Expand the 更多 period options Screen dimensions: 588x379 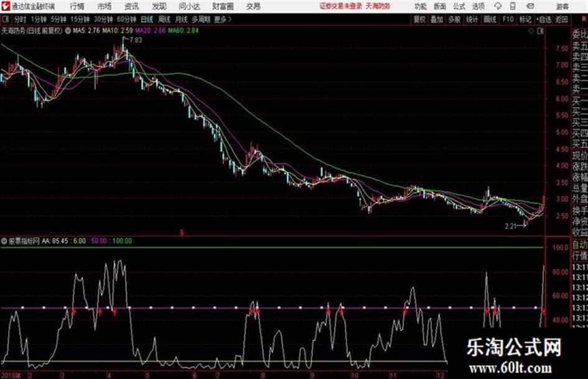[x=223, y=19]
